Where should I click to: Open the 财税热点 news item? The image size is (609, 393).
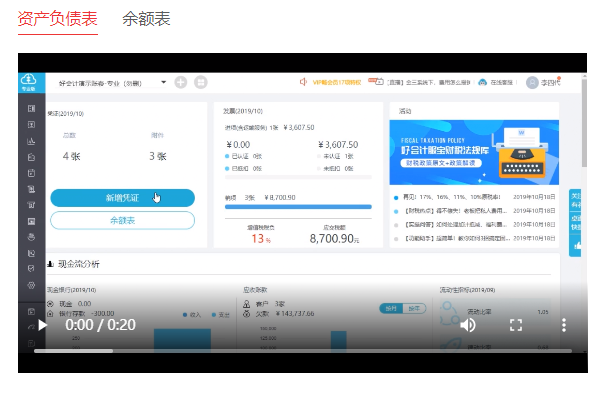456,211
